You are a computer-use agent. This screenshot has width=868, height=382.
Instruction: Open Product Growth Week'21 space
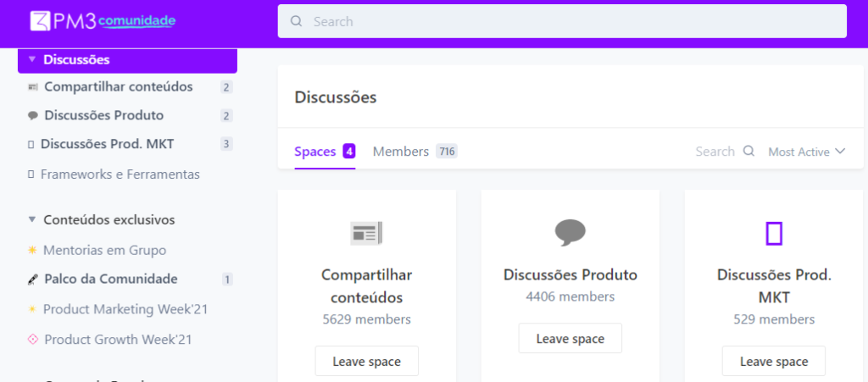tap(118, 339)
